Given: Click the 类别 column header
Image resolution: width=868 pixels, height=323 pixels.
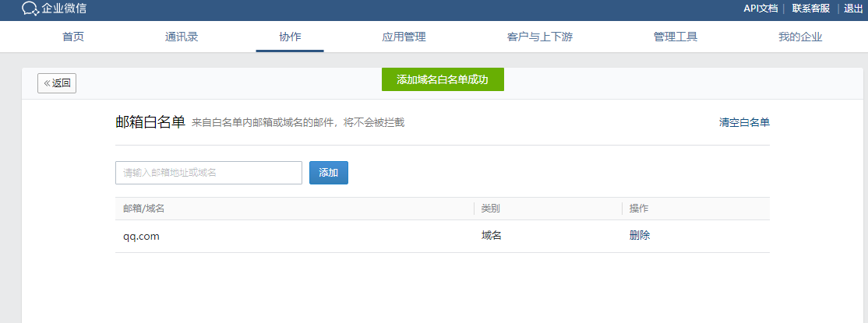Looking at the screenshot, I should click(491, 209).
